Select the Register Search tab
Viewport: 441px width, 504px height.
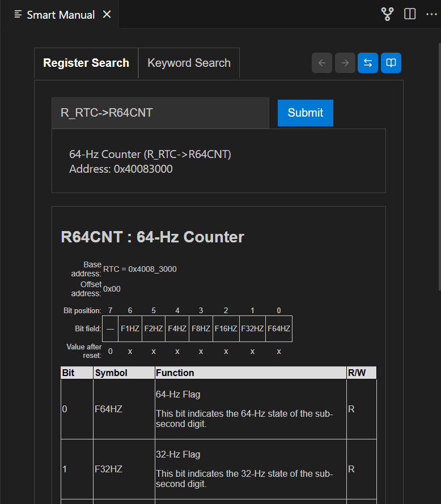click(x=86, y=63)
